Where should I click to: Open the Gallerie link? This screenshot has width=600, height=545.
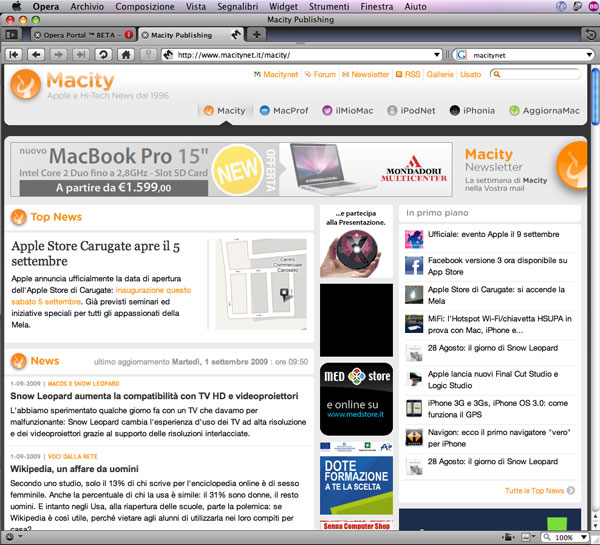[x=440, y=74]
